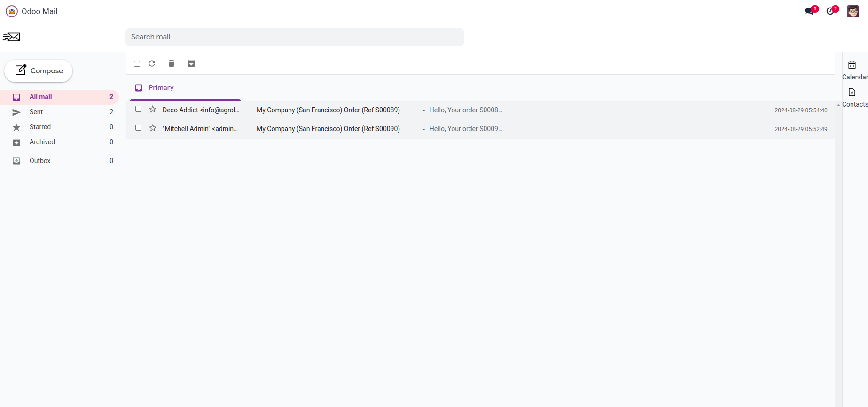Collapse the sidebar using the envelope icon
Viewport: 868px width, 407px height.
11,37
